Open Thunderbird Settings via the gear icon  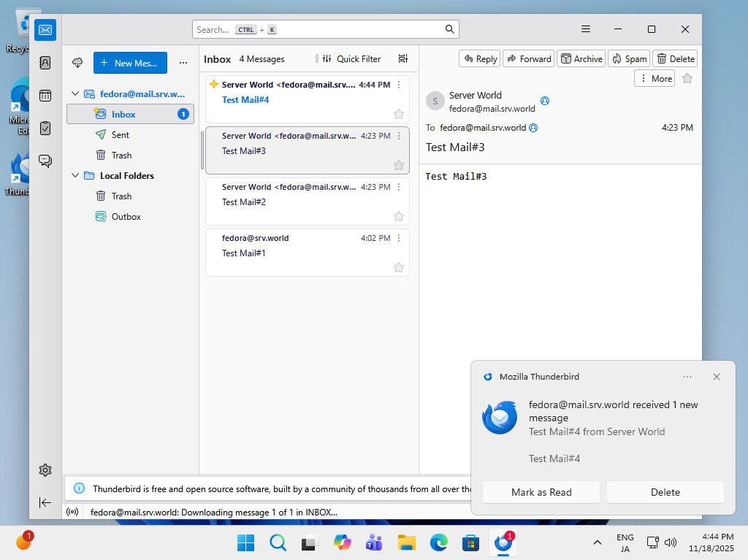[45, 470]
